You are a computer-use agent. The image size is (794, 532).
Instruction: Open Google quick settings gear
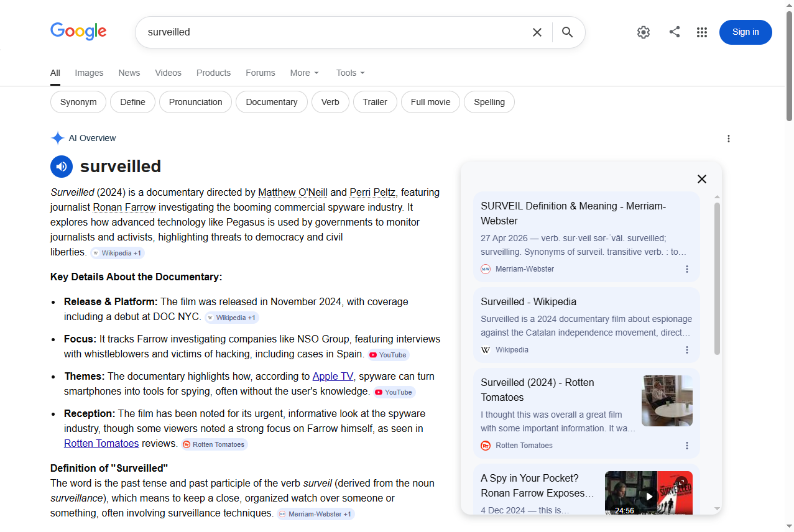644,32
